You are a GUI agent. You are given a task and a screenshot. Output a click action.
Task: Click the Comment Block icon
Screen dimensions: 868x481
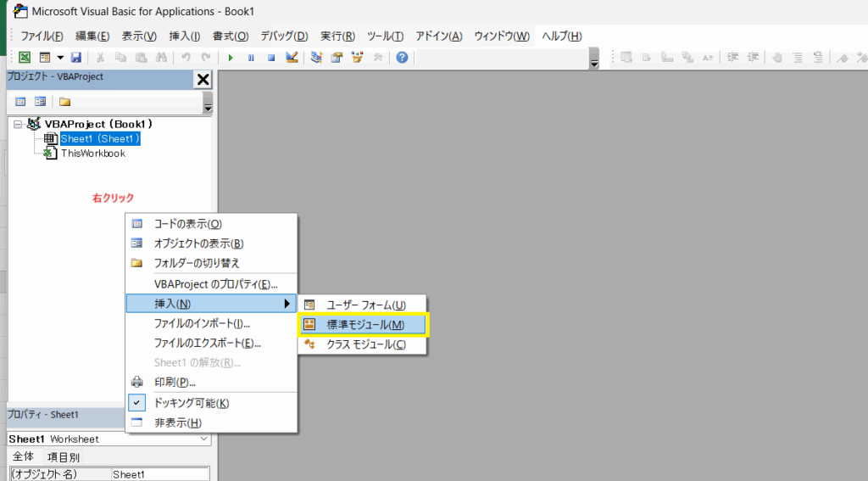[798, 57]
